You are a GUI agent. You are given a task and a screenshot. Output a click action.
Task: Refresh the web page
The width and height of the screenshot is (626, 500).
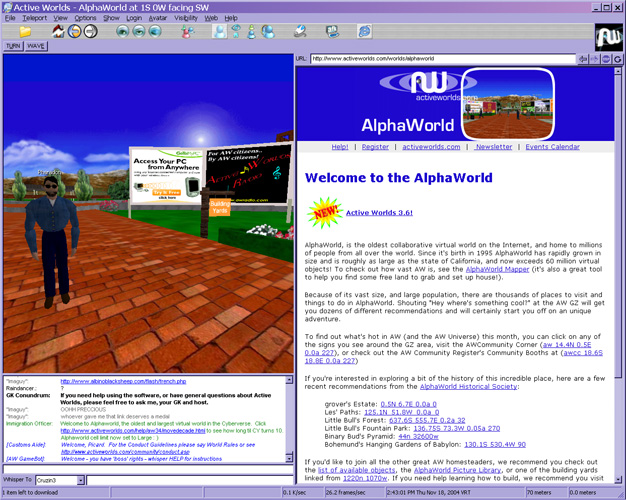click(618, 59)
